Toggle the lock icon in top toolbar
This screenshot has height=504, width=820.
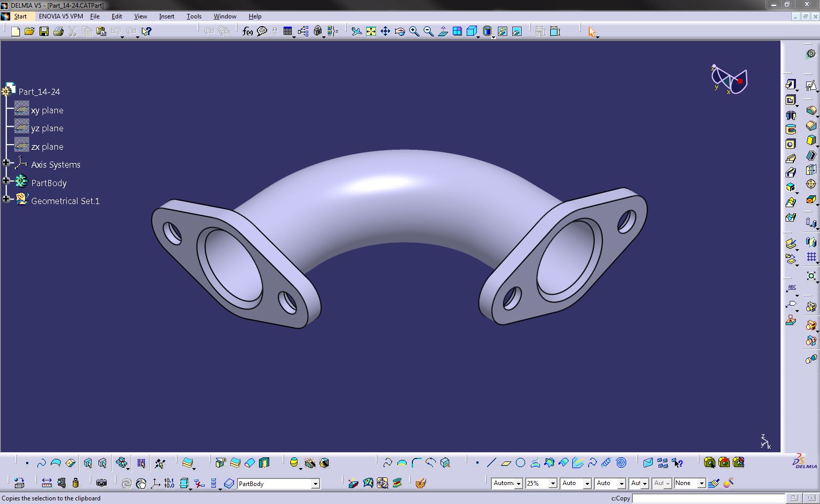[317, 32]
